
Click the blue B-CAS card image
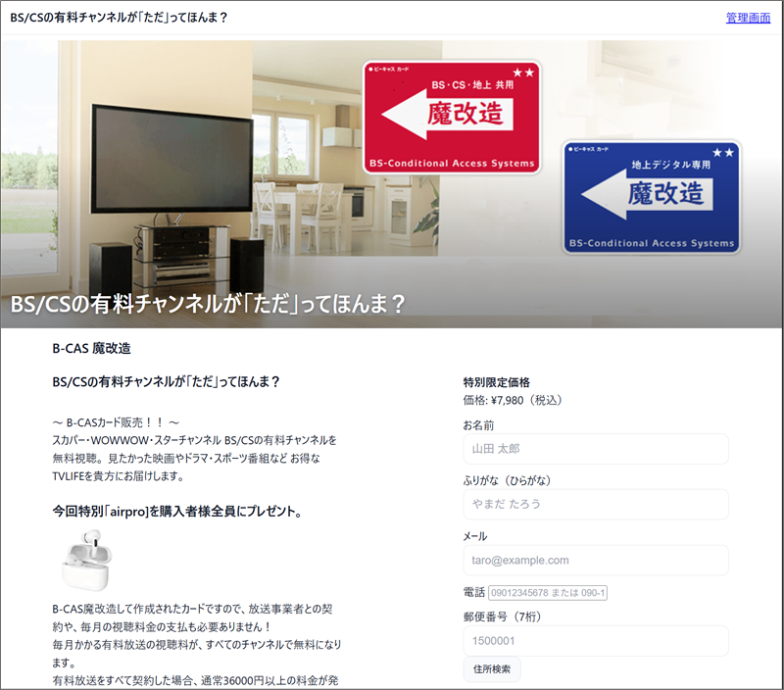(x=651, y=197)
